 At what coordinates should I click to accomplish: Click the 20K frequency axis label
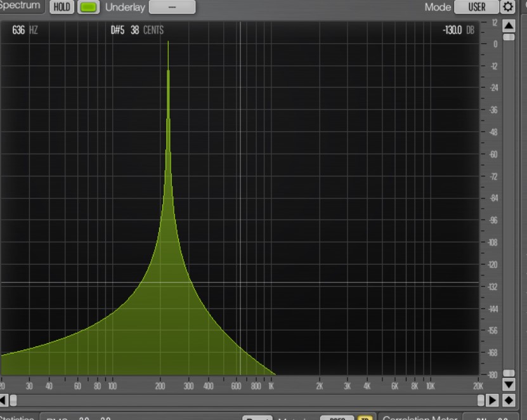(478, 386)
